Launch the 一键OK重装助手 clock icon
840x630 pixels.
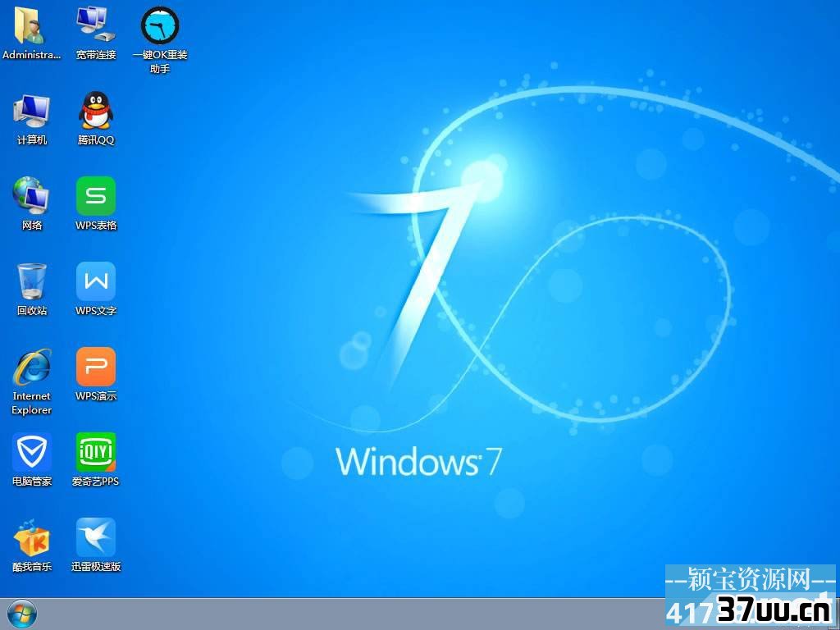click(160, 25)
